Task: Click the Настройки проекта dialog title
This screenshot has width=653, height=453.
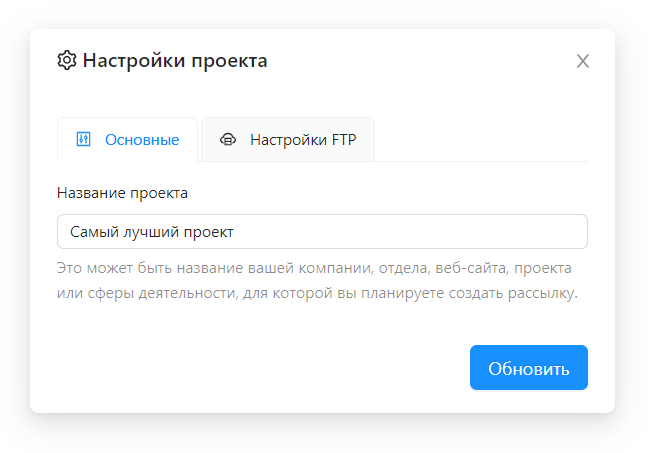Action: click(x=175, y=60)
